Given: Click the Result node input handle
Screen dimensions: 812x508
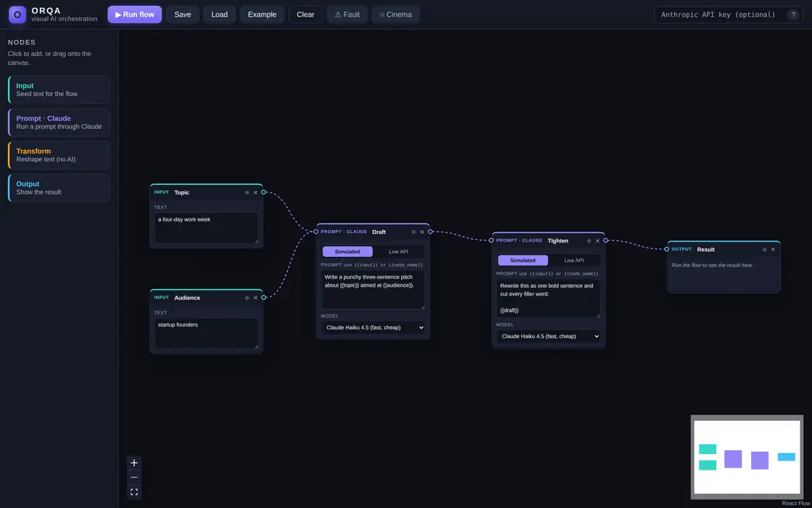Looking at the screenshot, I should pos(667,250).
